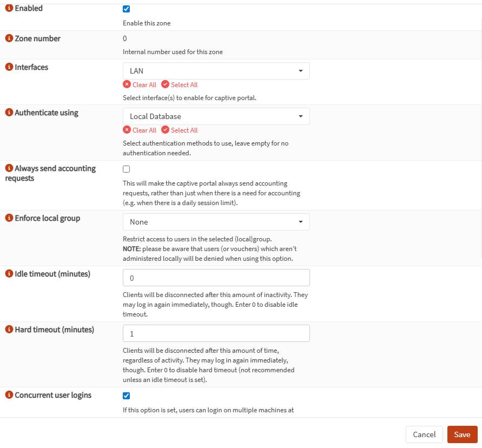This screenshot has height=448, width=482.
Task: Open help icon for Interfaces
Action: 9,67
